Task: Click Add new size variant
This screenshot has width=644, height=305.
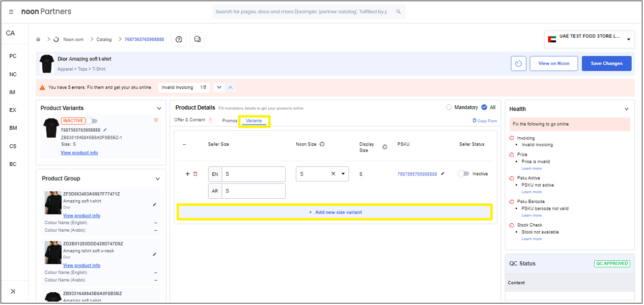Action: pos(335,212)
